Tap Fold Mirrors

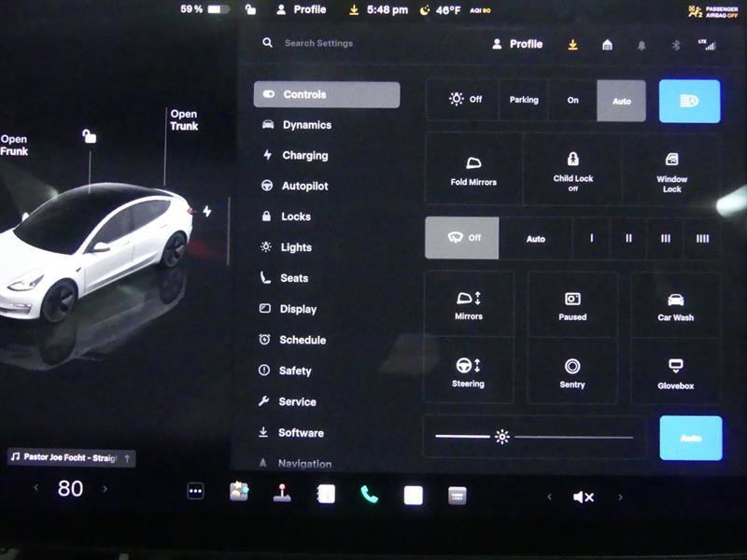point(472,169)
